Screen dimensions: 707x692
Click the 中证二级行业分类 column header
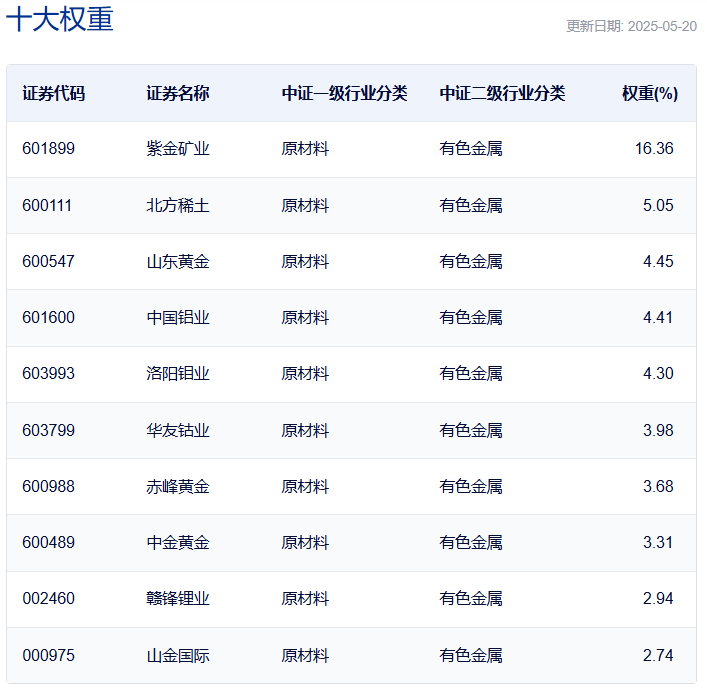(502, 93)
